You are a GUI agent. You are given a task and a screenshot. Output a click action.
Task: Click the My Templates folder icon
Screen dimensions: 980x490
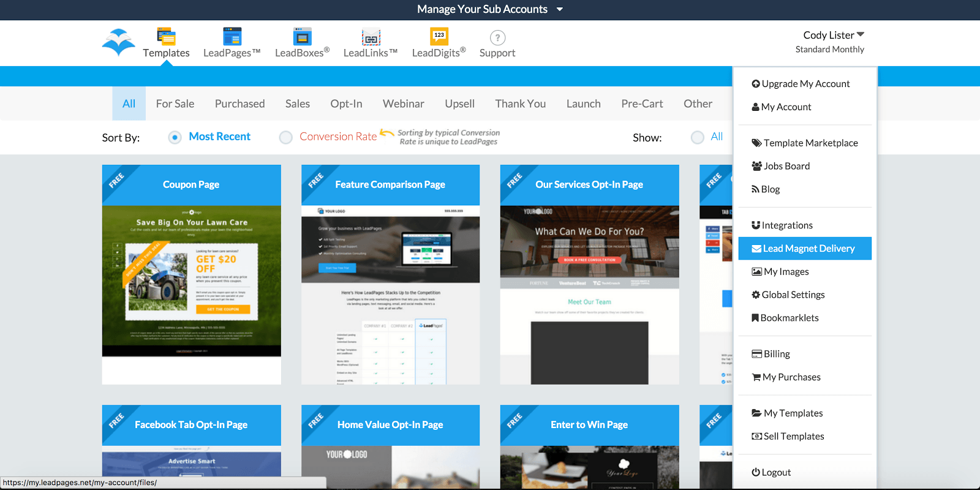tap(756, 413)
